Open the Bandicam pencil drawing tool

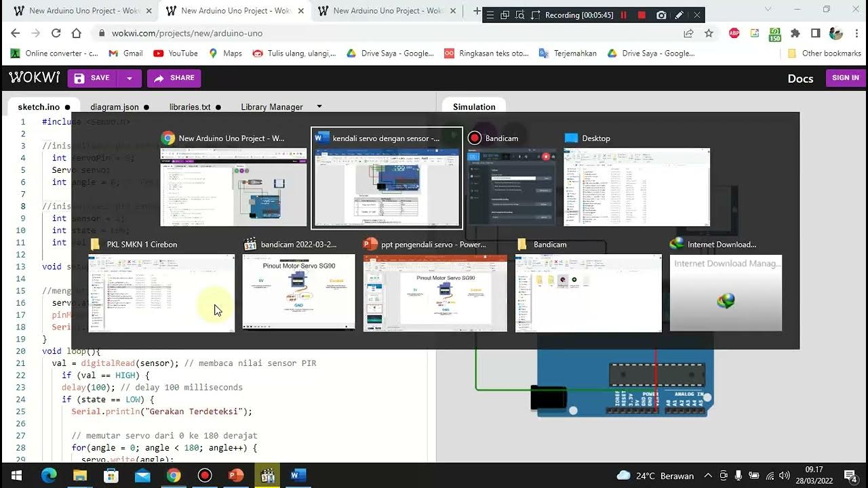679,15
